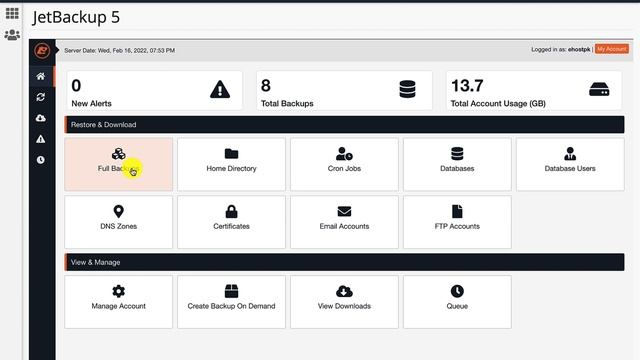The image size is (640, 360).
Task: Open the Home Directory tile
Action: click(231, 164)
